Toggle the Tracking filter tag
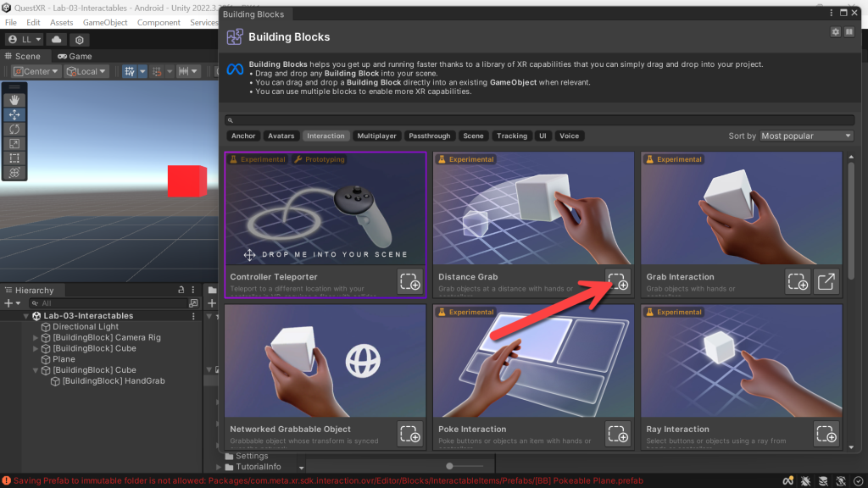 pyautogui.click(x=512, y=136)
